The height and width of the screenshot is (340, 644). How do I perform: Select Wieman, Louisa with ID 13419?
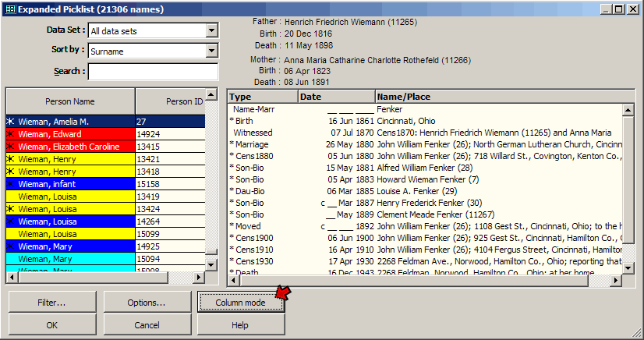(x=105, y=197)
